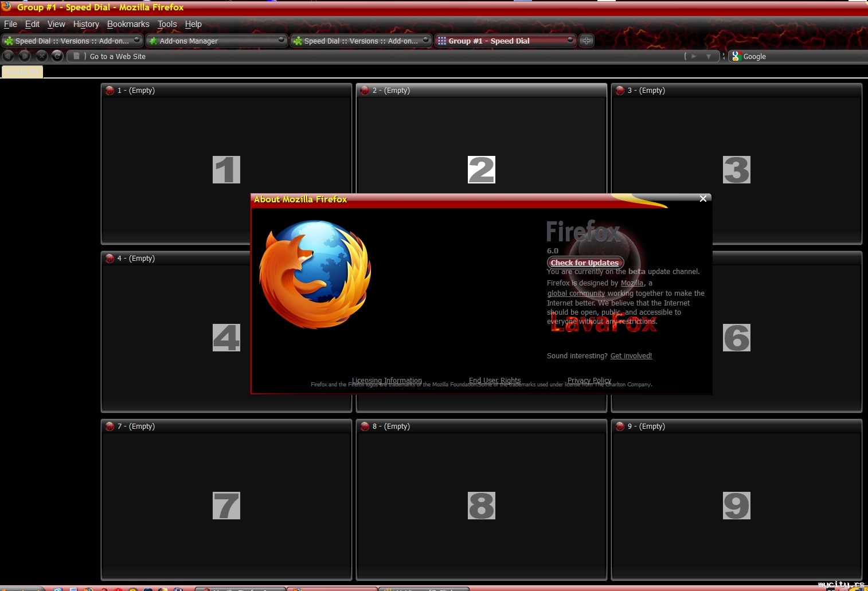
Task: Select the Group #1 speed dial group tab
Action: pos(22,72)
